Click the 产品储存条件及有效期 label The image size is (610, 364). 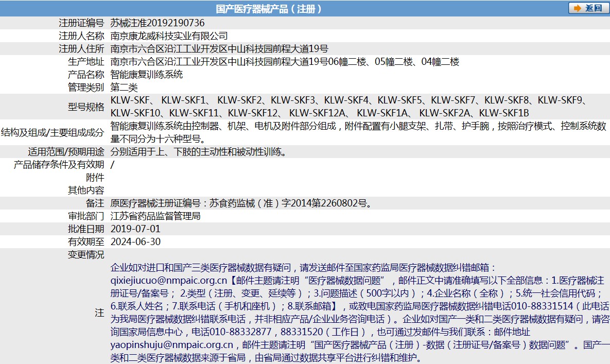click(59, 165)
